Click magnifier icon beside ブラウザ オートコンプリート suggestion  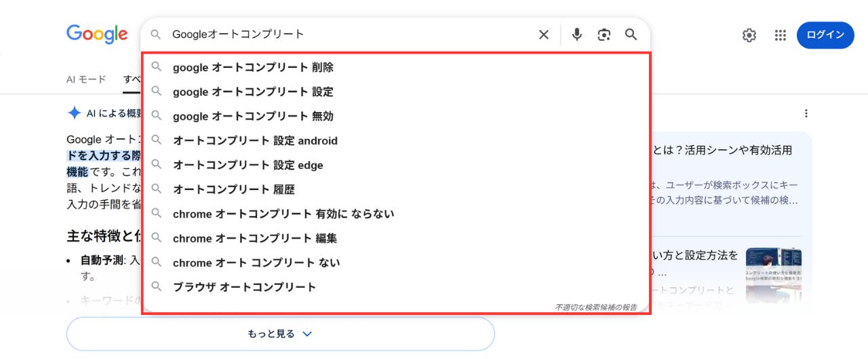click(x=157, y=286)
